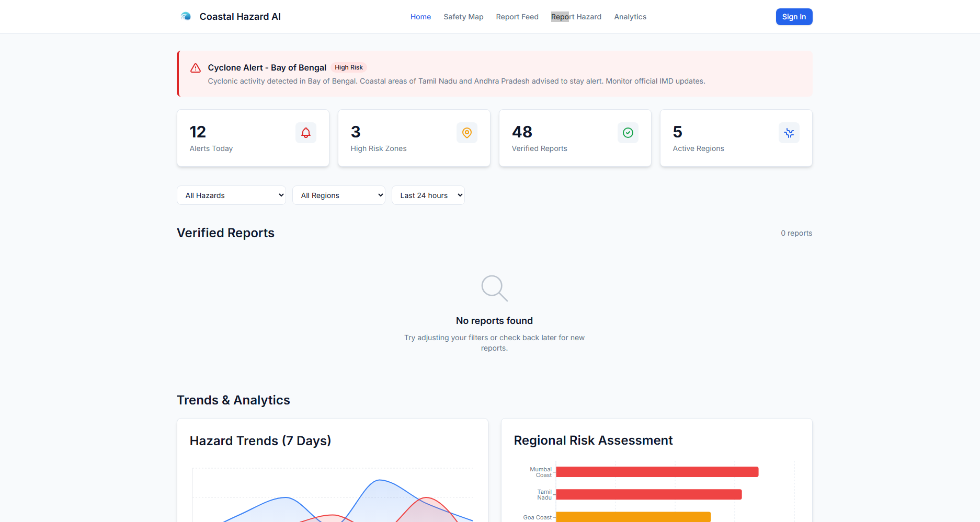980x522 pixels.
Task: Click the Sign In button
Action: coord(794,16)
